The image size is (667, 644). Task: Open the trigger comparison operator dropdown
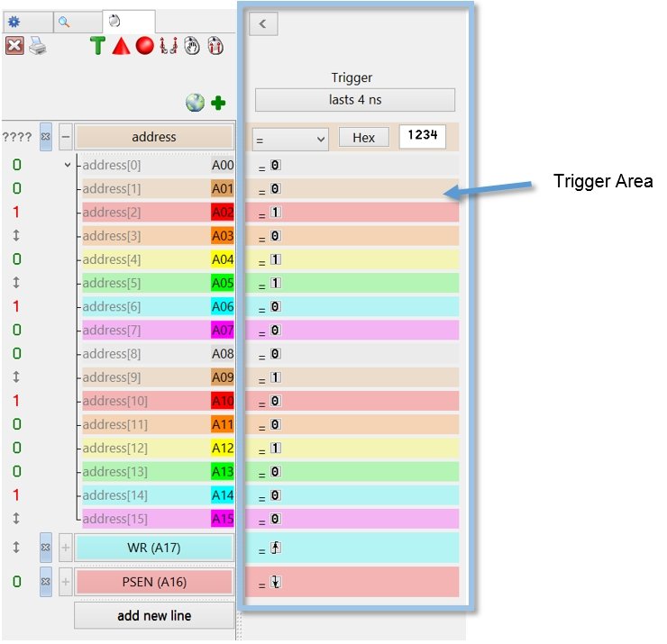(289, 139)
